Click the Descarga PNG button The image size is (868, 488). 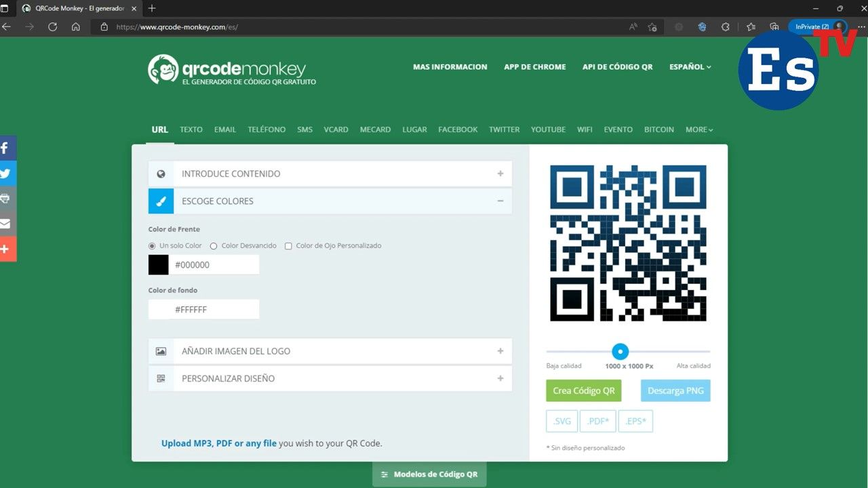pyautogui.click(x=675, y=391)
